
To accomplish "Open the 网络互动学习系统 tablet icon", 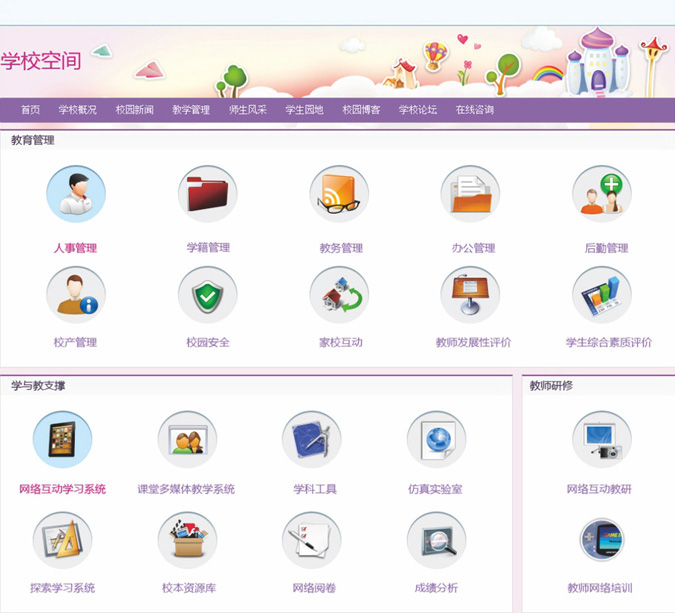I will point(62,440).
